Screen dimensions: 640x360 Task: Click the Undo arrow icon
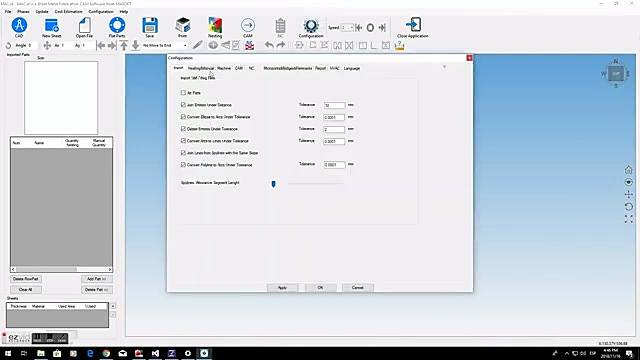(x=269, y=45)
